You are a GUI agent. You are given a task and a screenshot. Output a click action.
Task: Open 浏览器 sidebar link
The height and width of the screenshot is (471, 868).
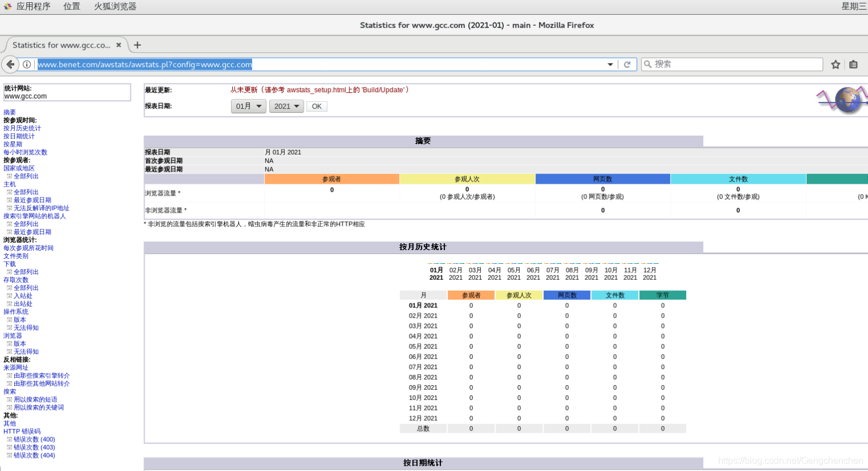point(13,336)
